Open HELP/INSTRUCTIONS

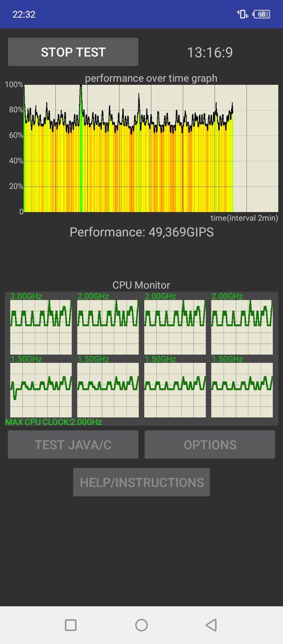141,482
